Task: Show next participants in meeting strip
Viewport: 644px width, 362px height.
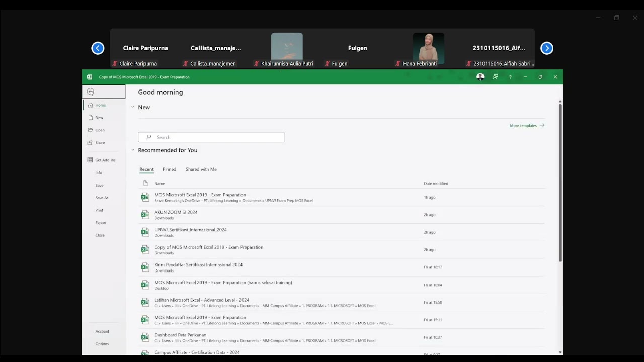Action: pos(547,48)
